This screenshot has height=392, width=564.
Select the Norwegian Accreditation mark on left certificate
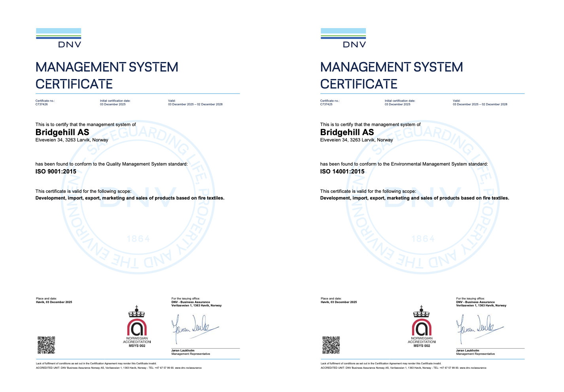137,327
